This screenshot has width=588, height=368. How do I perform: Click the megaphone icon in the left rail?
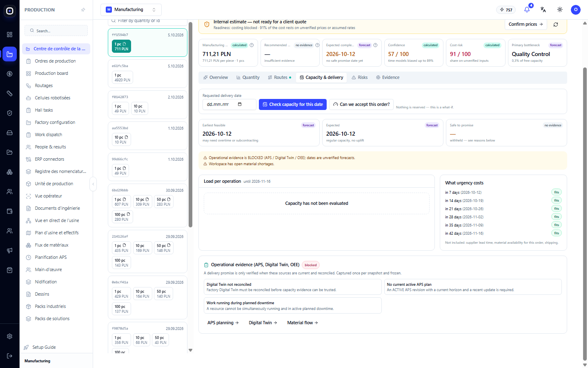pos(9,251)
